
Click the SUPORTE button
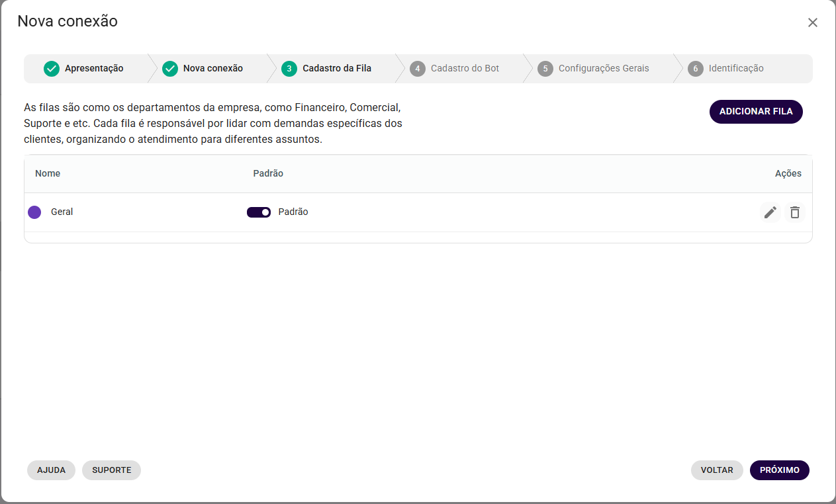[111, 470]
